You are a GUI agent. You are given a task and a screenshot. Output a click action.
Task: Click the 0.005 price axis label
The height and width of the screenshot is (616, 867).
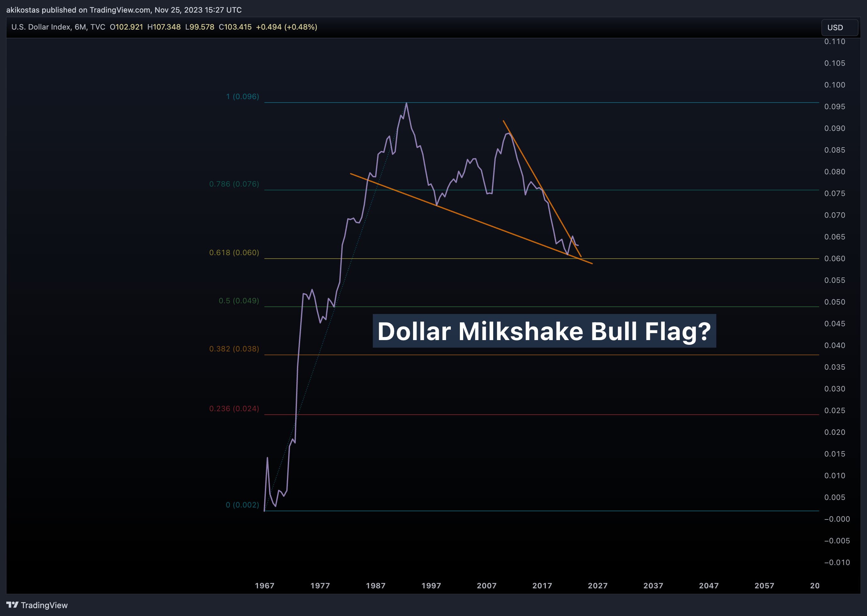pyautogui.click(x=835, y=497)
